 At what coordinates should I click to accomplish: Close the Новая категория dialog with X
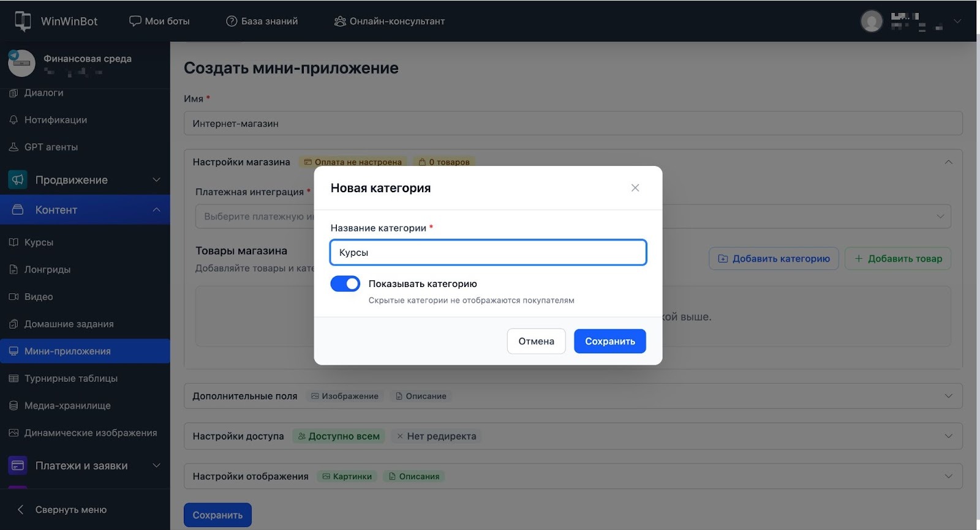pyautogui.click(x=635, y=188)
